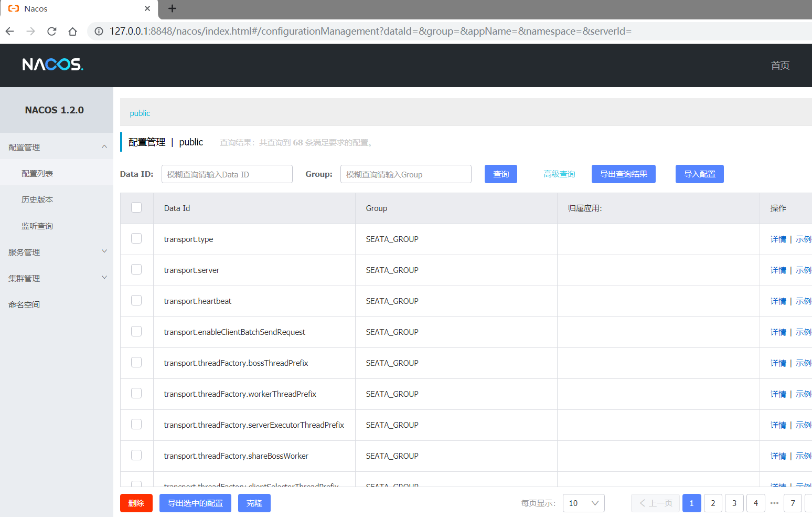Open the page size dropdown showing 10
Viewport: 812px width, 517px height.
click(583, 503)
